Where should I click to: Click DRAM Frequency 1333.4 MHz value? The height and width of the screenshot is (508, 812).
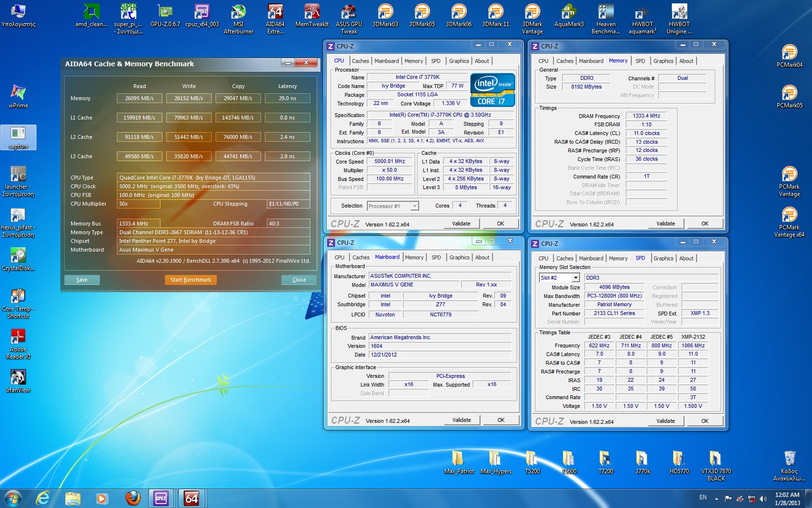coord(646,116)
